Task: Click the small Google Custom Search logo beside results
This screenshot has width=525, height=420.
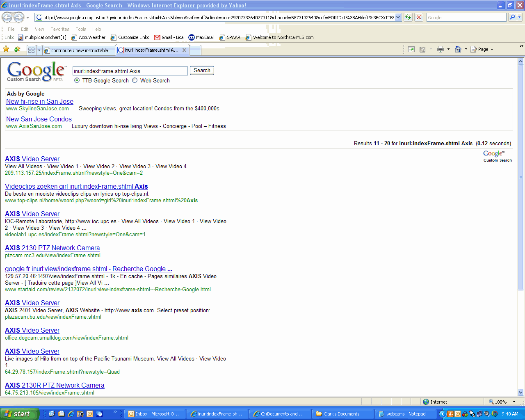Action: [498, 156]
